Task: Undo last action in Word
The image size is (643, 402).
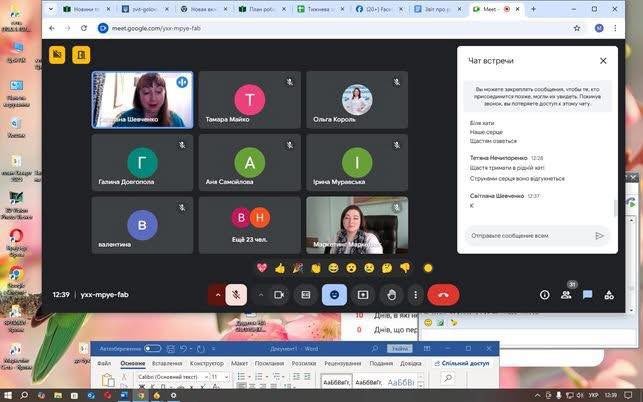Action: point(184,349)
